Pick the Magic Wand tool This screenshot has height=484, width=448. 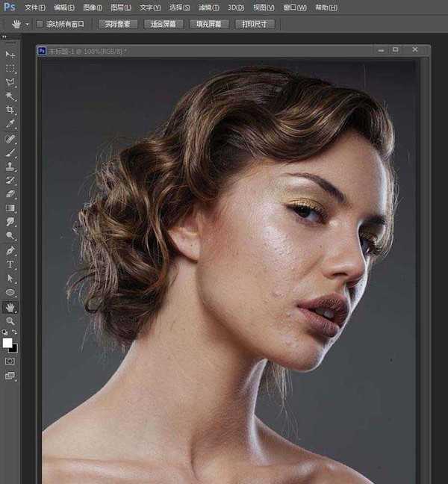point(10,96)
